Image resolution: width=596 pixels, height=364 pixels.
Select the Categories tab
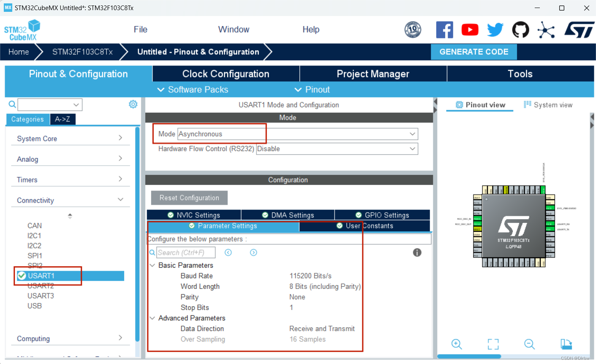coord(27,119)
